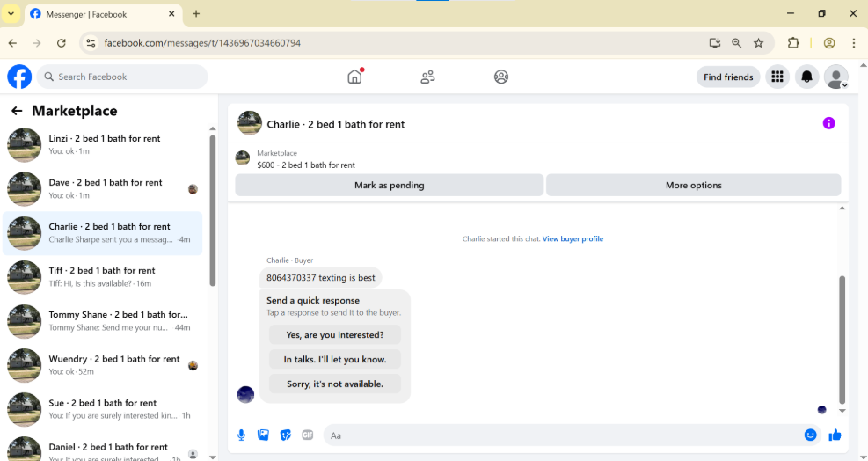Choose a GIF icon
The image size is (868, 461).
point(308,435)
